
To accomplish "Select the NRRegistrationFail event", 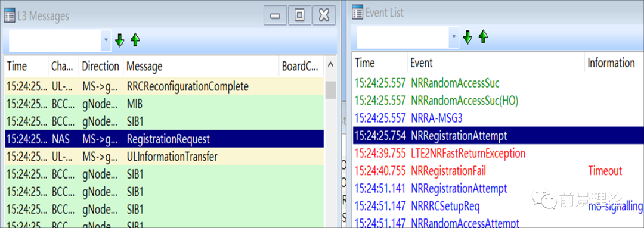I will pyautogui.click(x=498, y=171).
